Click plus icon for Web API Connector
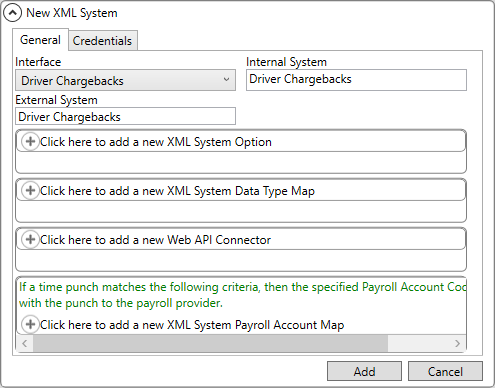The height and width of the screenshot is (388, 495). [30, 240]
